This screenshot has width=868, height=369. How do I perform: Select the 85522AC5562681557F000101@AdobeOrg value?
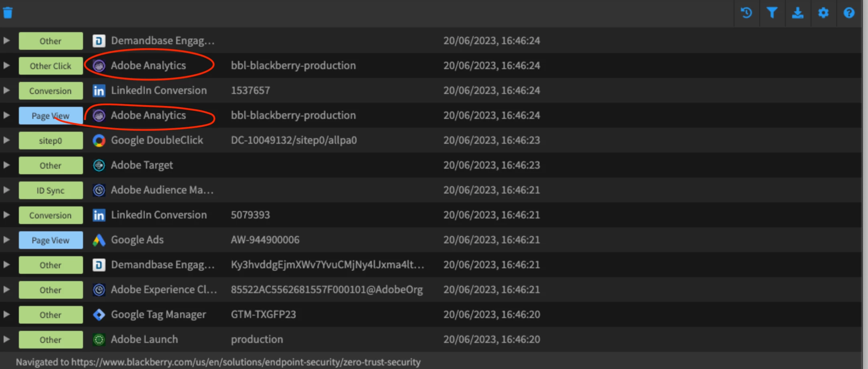click(327, 289)
